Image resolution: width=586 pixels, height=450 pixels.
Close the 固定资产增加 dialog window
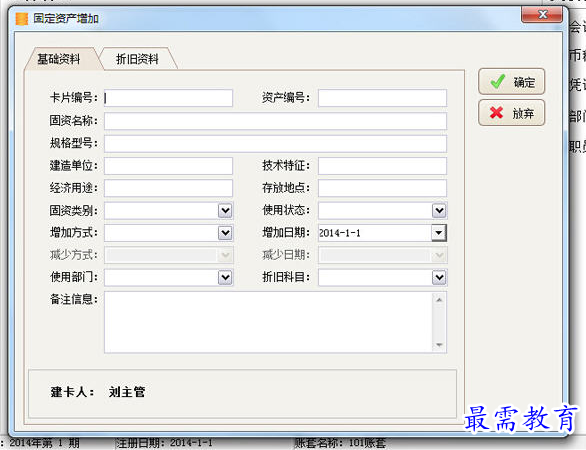coord(542,15)
